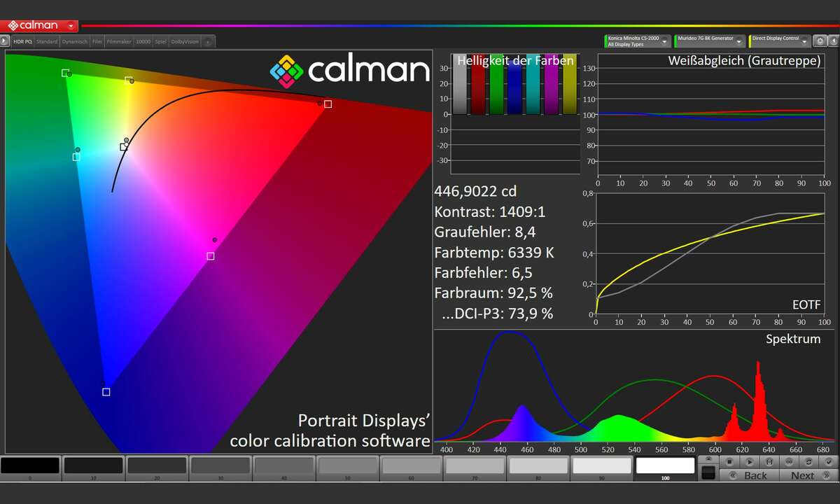Click the red primary target square in gamut
Image resolution: width=840 pixels, height=504 pixels.
[328, 104]
